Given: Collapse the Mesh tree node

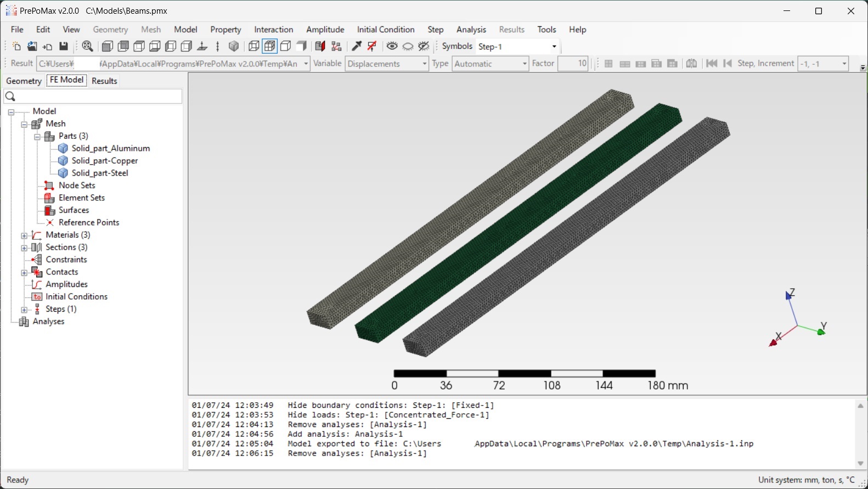Looking at the screenshot, I should [24, 125].
